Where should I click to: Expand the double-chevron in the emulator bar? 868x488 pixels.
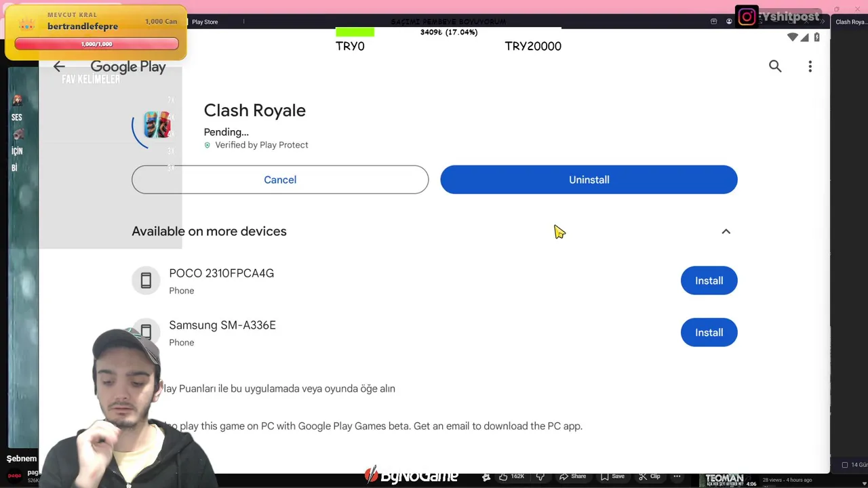[x=822, y=21]
